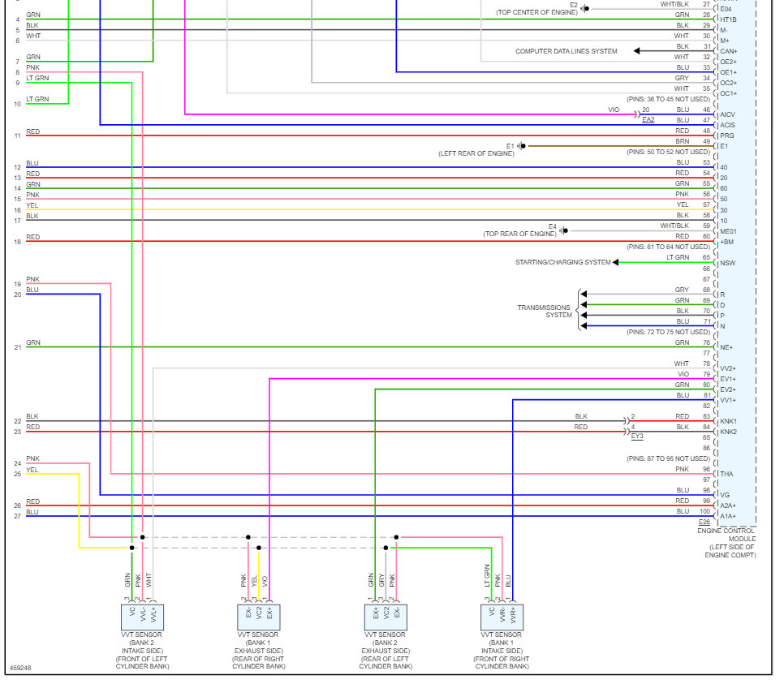Image resolution: width=784 pixels, height=684 pixels.
Task: Select the OC1+ terminal label
Action: point(729,93)
